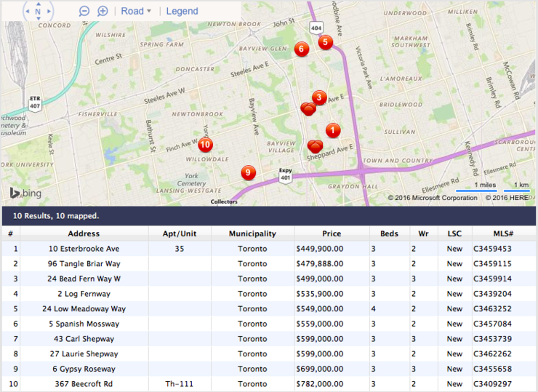Show the map Legend
Image resolution: width=538 pixels, height=392 pixels.
[182, 11]
